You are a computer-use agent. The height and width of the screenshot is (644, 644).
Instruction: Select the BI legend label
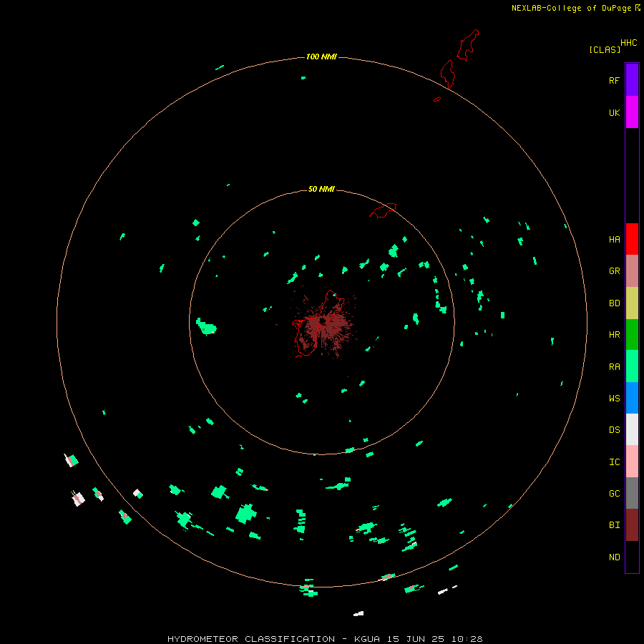614,525
